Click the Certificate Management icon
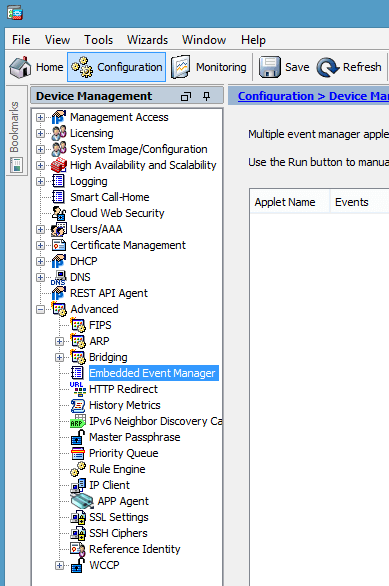 (59, 246)
